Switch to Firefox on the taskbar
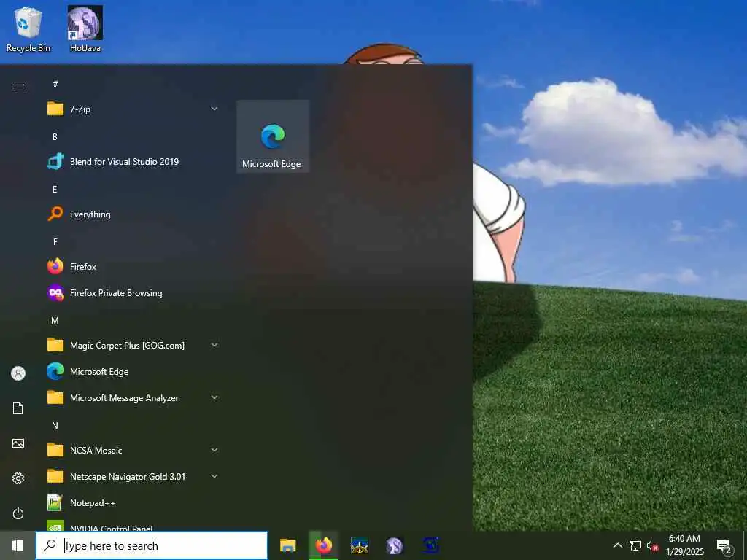This screenshot has width=747, height=560. coord(323,545)
